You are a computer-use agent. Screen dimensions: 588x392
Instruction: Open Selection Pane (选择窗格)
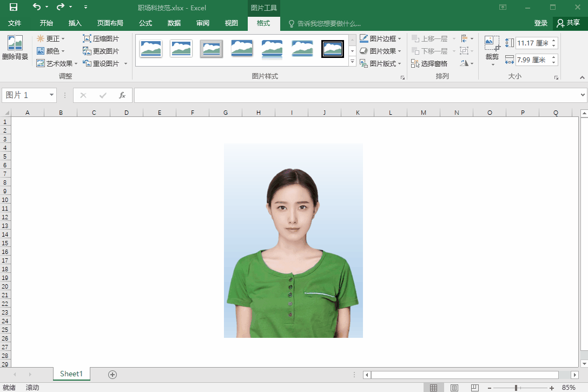429,64
